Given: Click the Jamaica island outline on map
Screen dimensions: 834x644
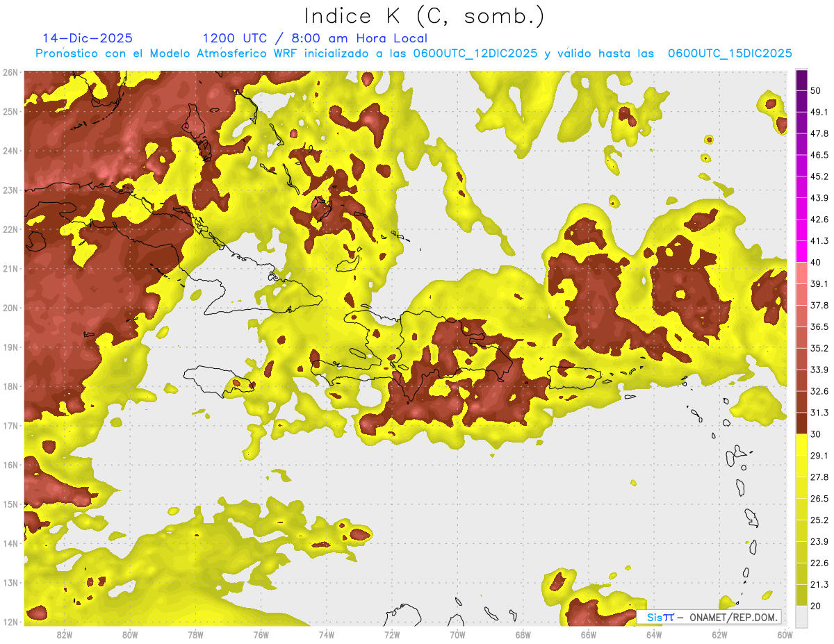Looking at the screenshot, I should coord(219,381).
